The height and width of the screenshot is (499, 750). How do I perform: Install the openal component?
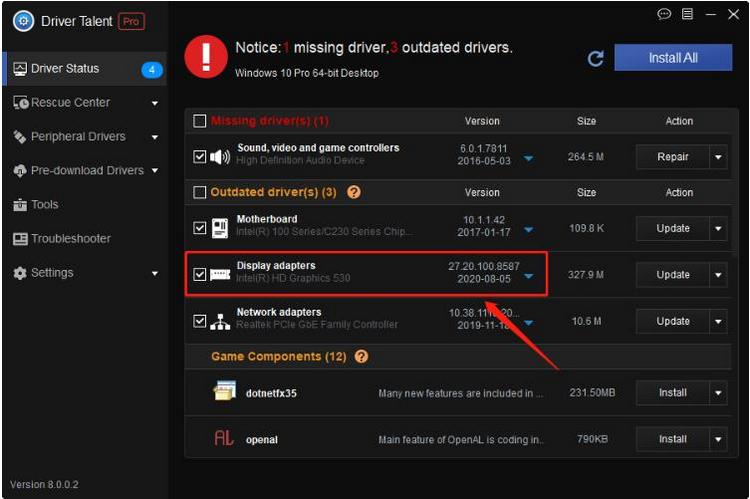coord(673,439)
